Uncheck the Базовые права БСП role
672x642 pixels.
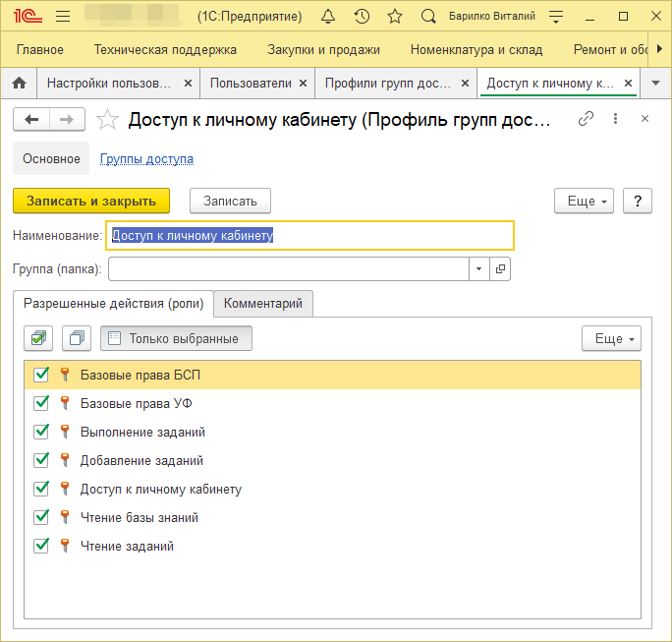point(41,375)
